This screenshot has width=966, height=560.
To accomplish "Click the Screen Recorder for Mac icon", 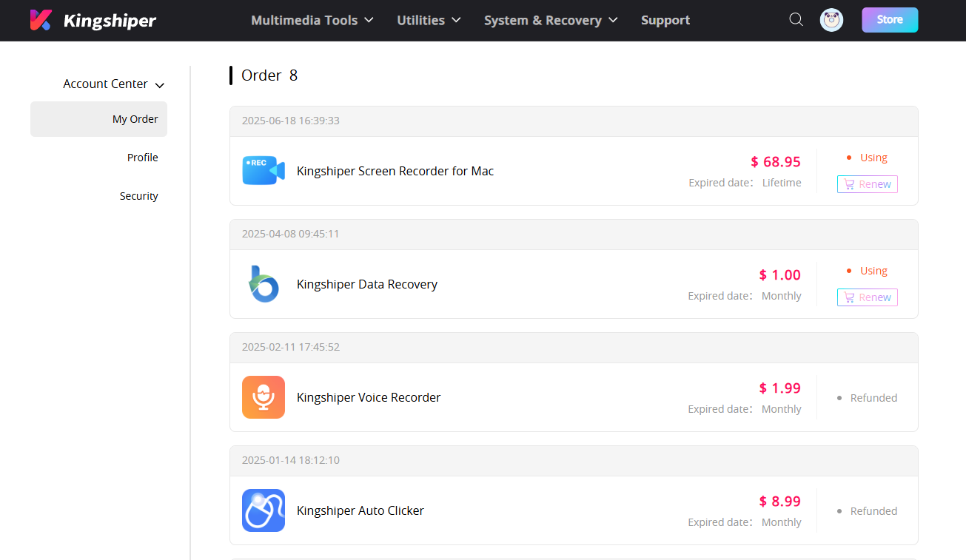I will (x=264, y=171).
